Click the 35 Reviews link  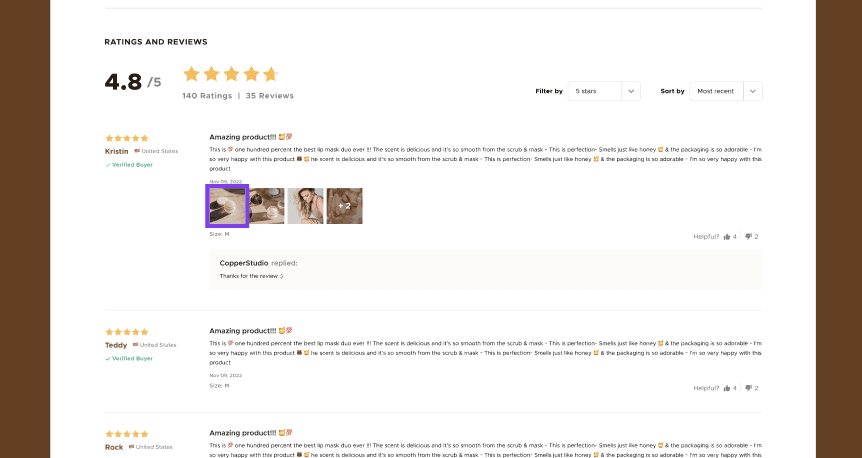pos(269,96)
